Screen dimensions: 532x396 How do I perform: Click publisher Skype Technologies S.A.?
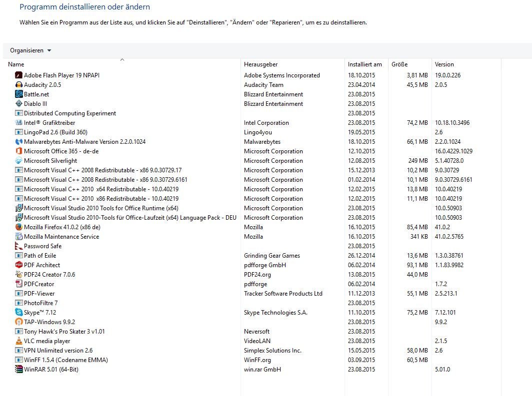click(x=275, y=312)
